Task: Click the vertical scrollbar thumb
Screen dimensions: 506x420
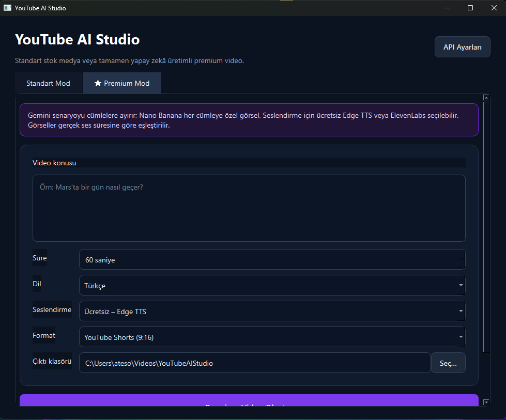Action: (x=486, y=227)
